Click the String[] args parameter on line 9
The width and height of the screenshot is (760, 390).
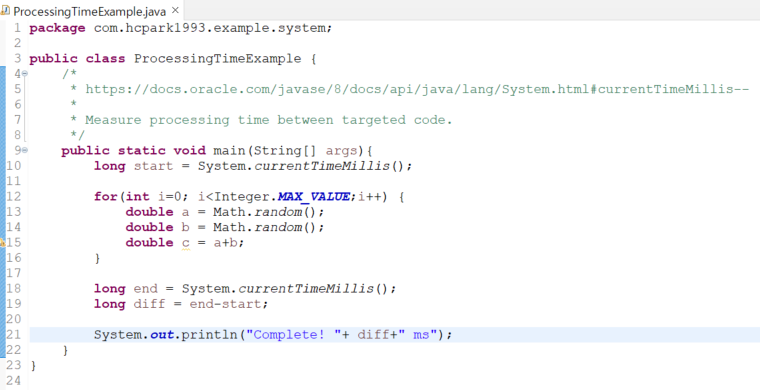(305, 151)
